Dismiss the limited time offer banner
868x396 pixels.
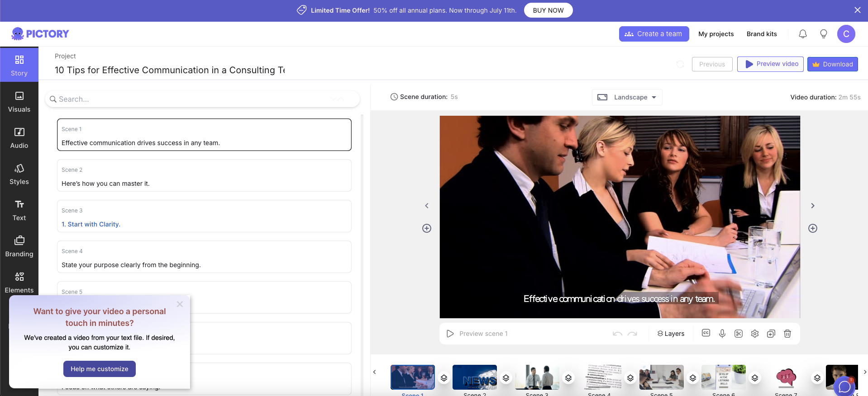coord(857,10)
